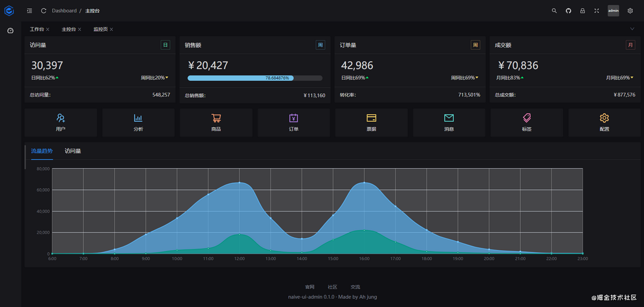Open the 消息 mail shortcut
The image size is (644, 307).
click(449, 122)
